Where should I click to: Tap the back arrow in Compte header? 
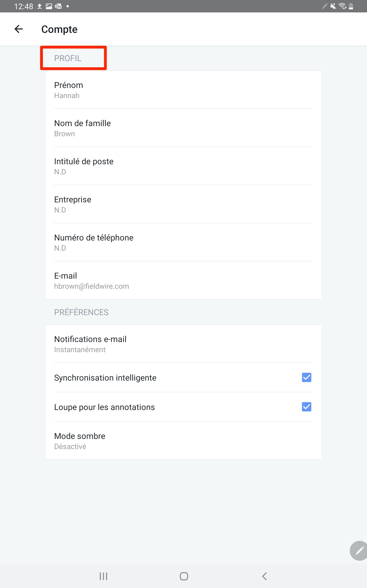click(x=18, y=29)
